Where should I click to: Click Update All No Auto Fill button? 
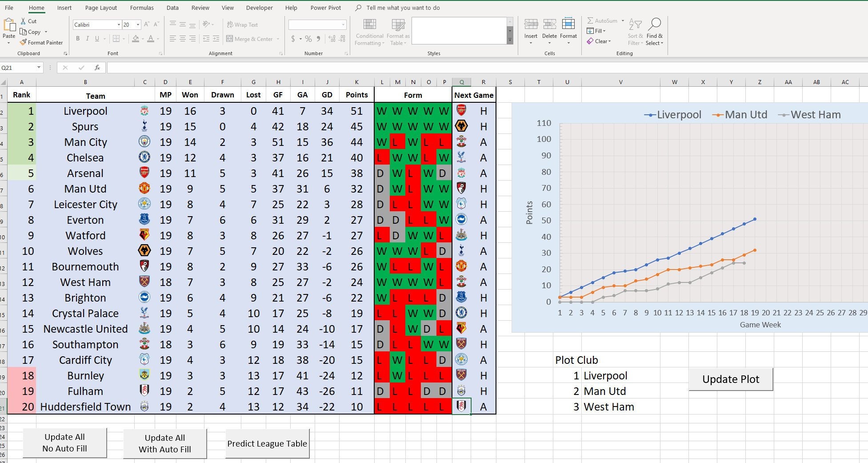(x=65, y=443)
